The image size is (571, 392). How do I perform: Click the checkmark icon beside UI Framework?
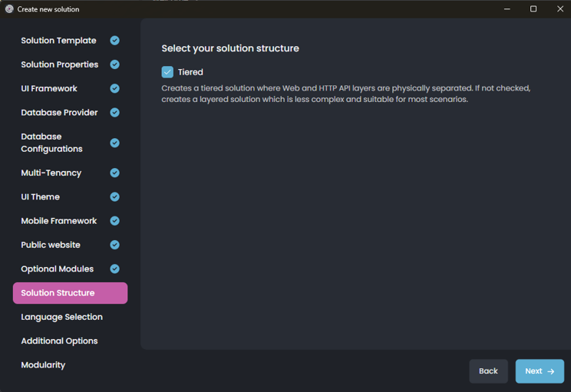[x=114, y=88]
